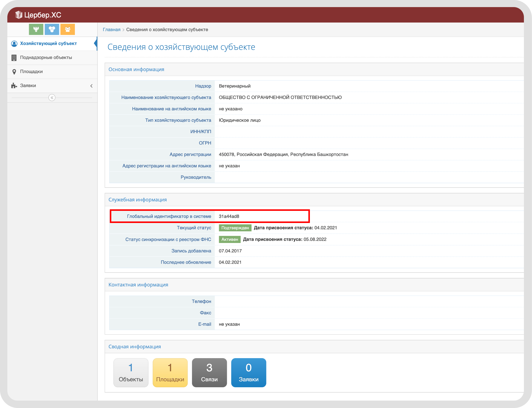Open Заявки menu item
Image resolution: width=532 pixels, height=408 pixels.
(52, 86)
